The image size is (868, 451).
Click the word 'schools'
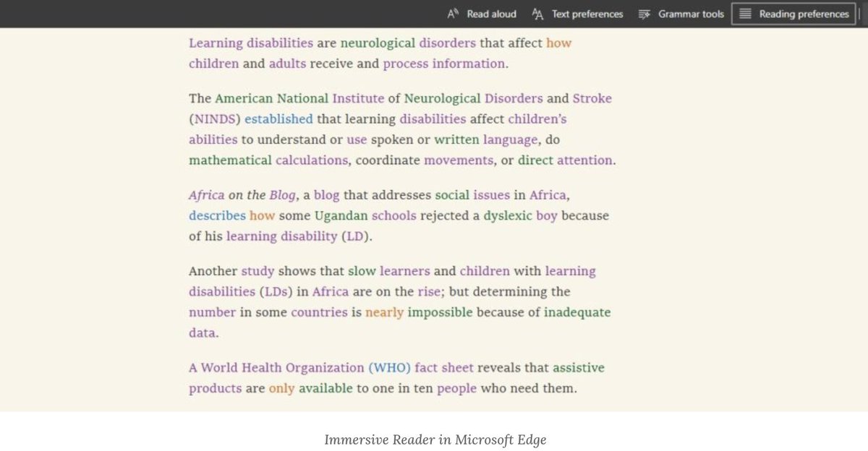click(394, 215)
